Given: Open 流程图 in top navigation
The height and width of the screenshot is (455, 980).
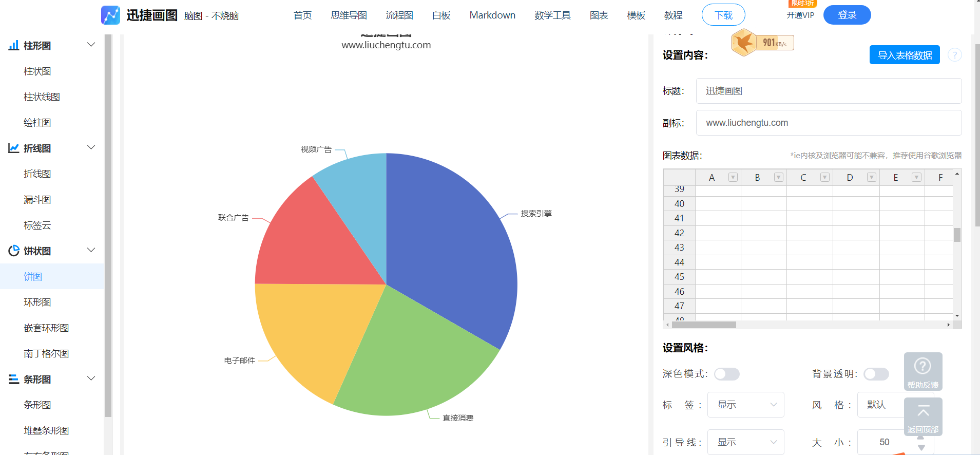Looking at the screenshot, I should (399, 15).
